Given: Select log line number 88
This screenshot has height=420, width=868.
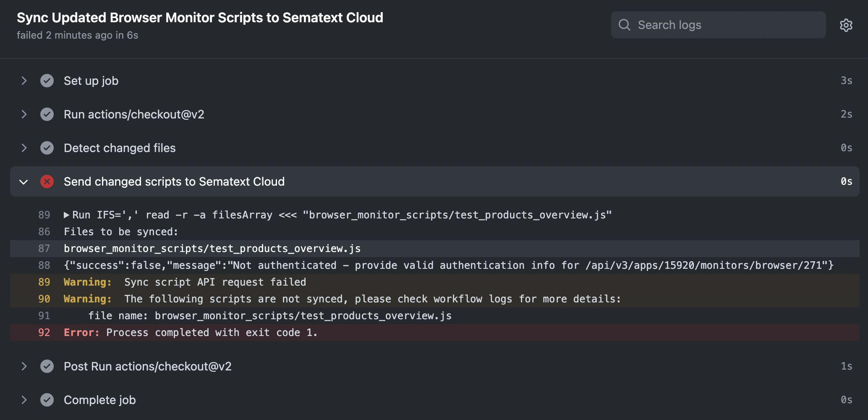Looking at the screenshot, I should coord(44,265).
